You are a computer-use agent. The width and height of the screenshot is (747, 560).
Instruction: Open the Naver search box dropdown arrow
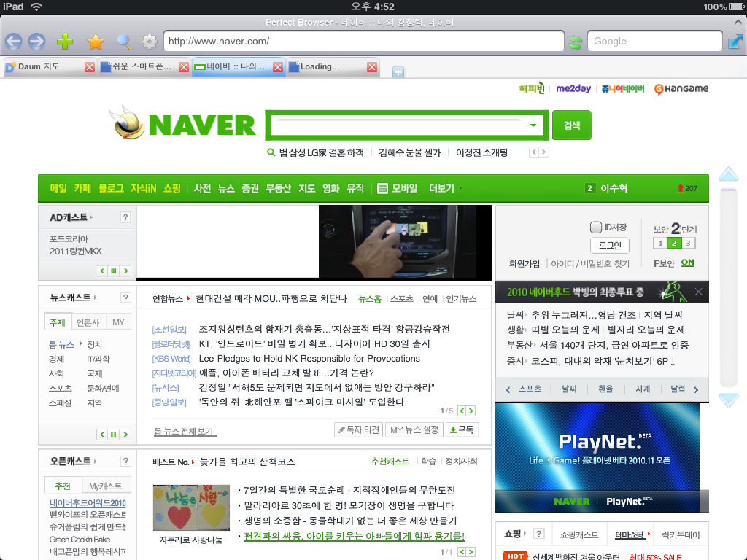click(533, 125)
